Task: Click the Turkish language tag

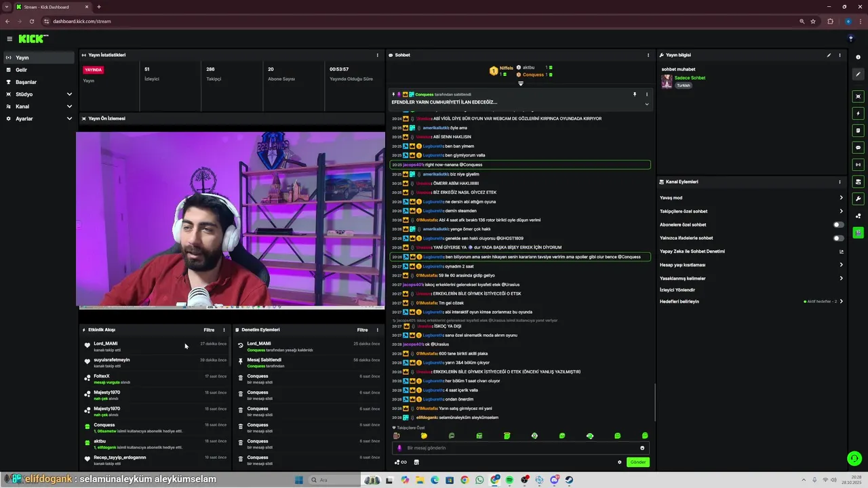Action: [684, 85]
